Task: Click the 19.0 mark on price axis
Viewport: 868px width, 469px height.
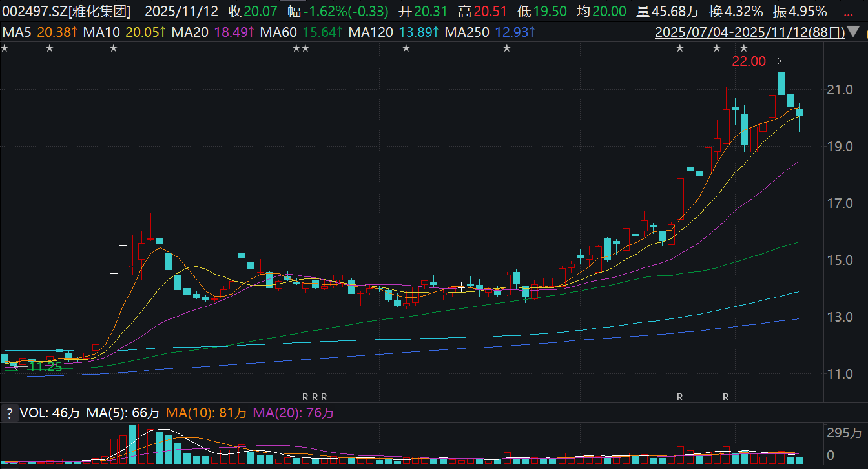Action: pos(844,147)
